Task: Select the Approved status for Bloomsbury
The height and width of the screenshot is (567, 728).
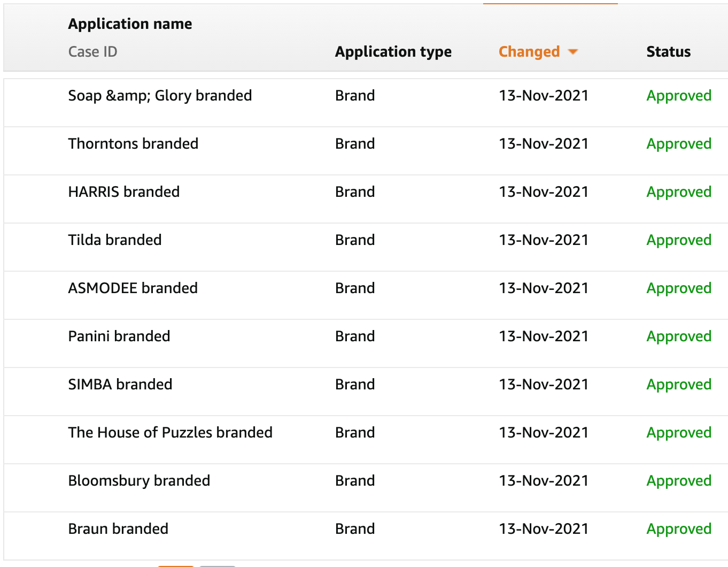Action: (x=679, y=481)
